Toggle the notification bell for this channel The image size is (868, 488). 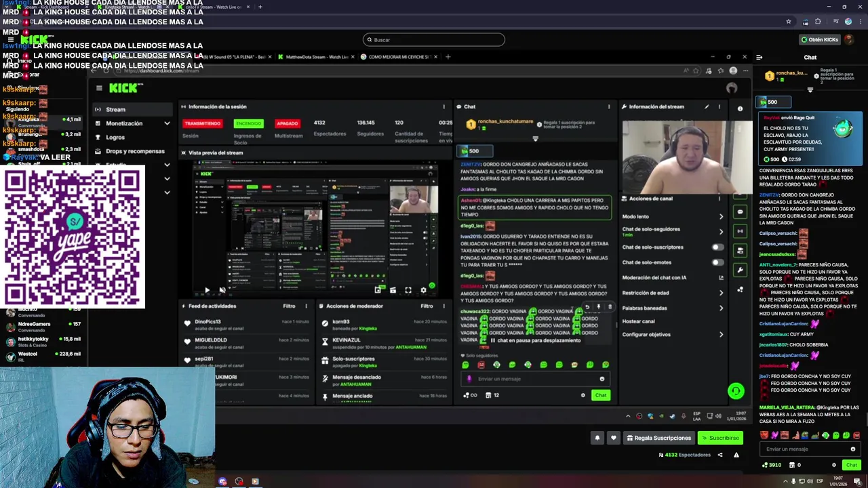point(597,438)
